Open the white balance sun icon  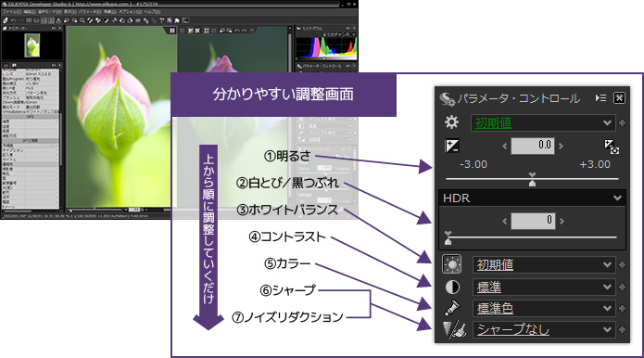click(452, 264)
